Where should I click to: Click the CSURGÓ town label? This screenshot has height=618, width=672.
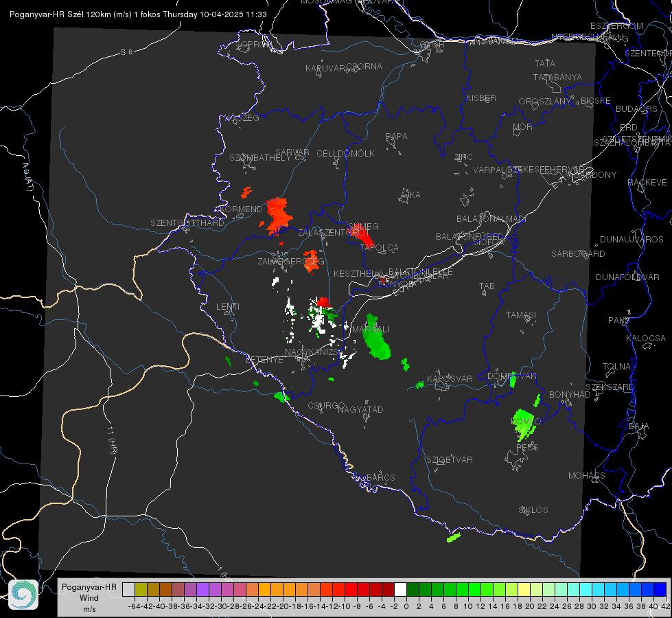coord(326,406)
